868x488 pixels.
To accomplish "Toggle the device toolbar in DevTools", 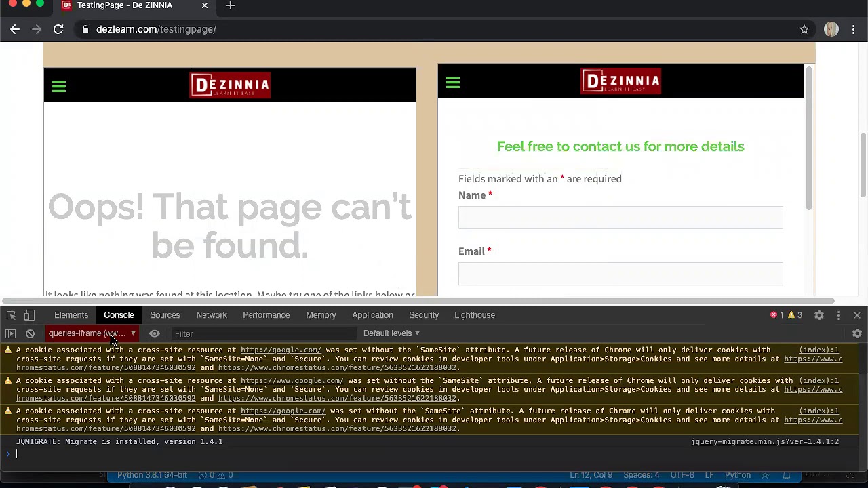I will click(29, 315).
